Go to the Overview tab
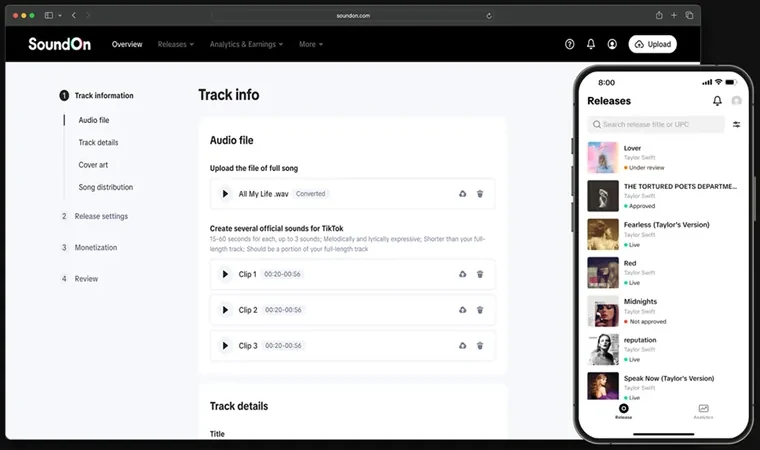 coord(127,44)
